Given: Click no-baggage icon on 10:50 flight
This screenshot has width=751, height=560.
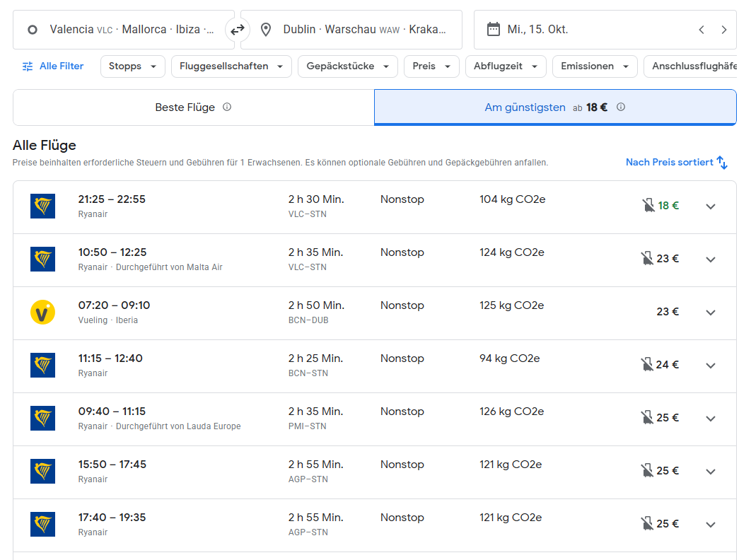Looking at the screenshot, I should pyautogui.click(x=647, y=259).
